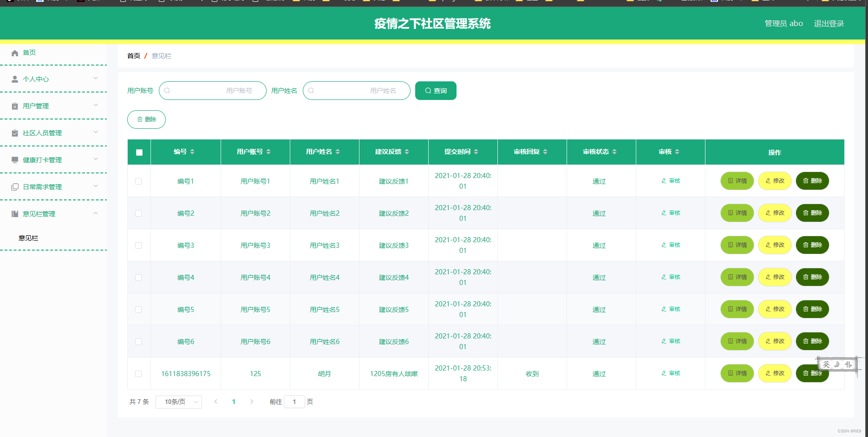
Task: Click the 社区人员管理 clipboard icon
Action: click(15, 133)
